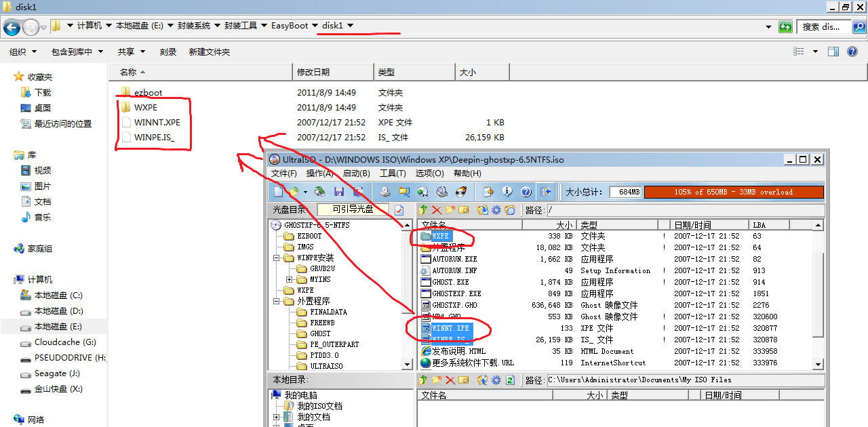Select the ezboot folder in Explorer
The image size is (868, 427).
point(148,93)
